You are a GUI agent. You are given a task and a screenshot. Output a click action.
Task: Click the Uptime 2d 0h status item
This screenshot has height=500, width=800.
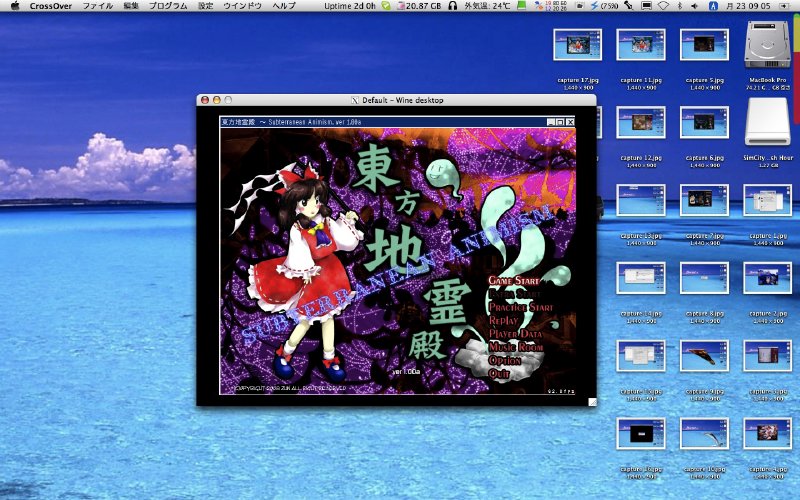350,6
